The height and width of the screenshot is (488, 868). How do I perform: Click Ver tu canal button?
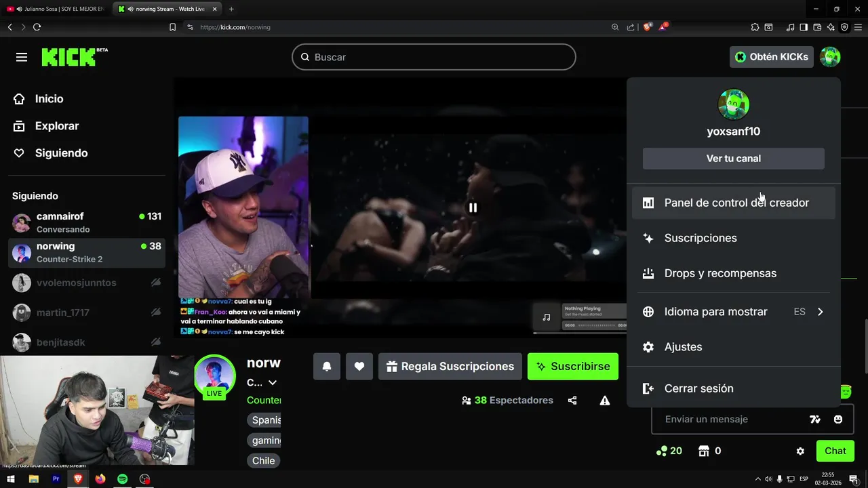pyautogui.click(x=734, y=159)
